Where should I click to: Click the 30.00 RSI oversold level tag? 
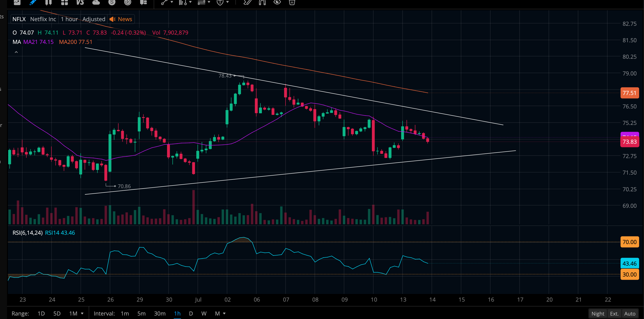coord(630,274)
